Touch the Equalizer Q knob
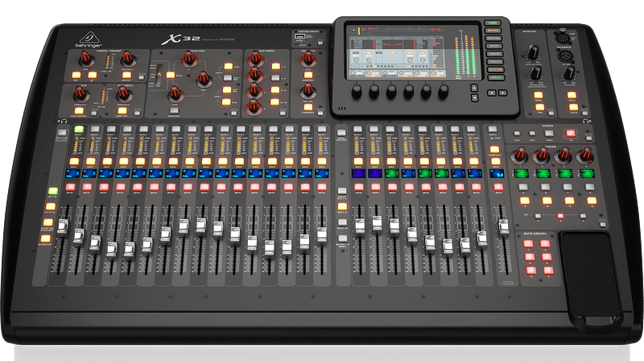Viewport: 644px width, 361px height. (189, 59)
